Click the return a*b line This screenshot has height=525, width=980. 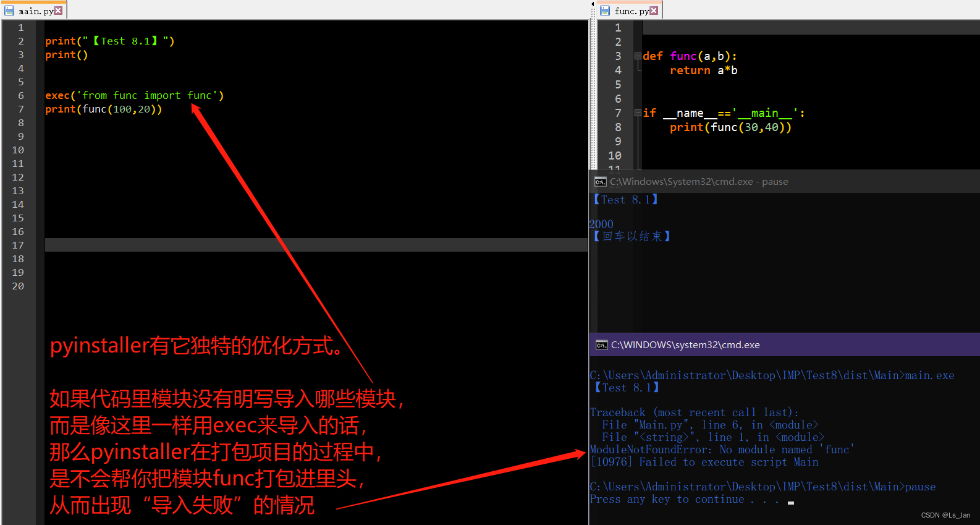(x=703, y=70)
